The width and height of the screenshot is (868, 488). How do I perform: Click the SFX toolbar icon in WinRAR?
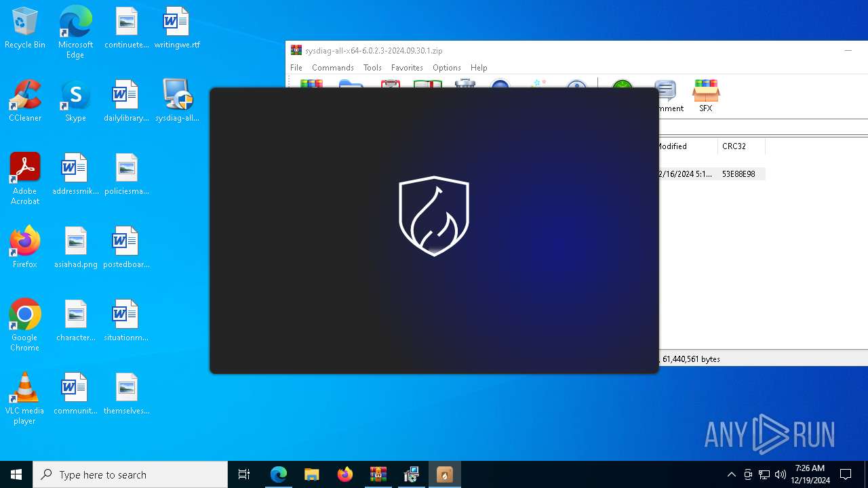[706, 96]
